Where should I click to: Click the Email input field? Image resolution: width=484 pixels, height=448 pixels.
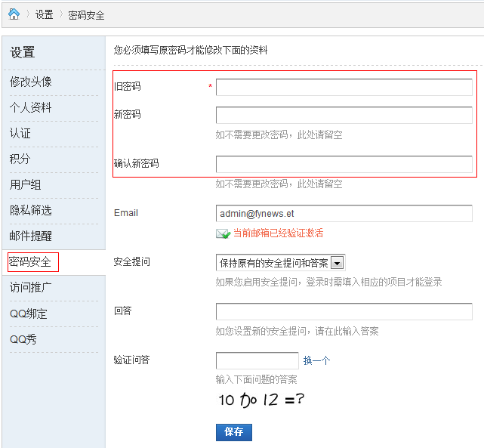coord(344,213)
